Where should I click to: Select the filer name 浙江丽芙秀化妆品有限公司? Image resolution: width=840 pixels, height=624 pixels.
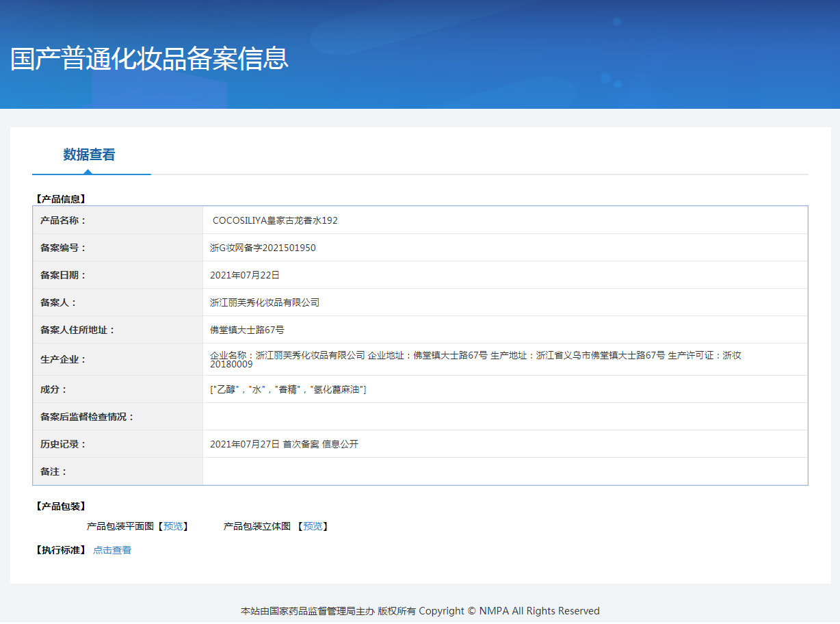click(265, 302)
